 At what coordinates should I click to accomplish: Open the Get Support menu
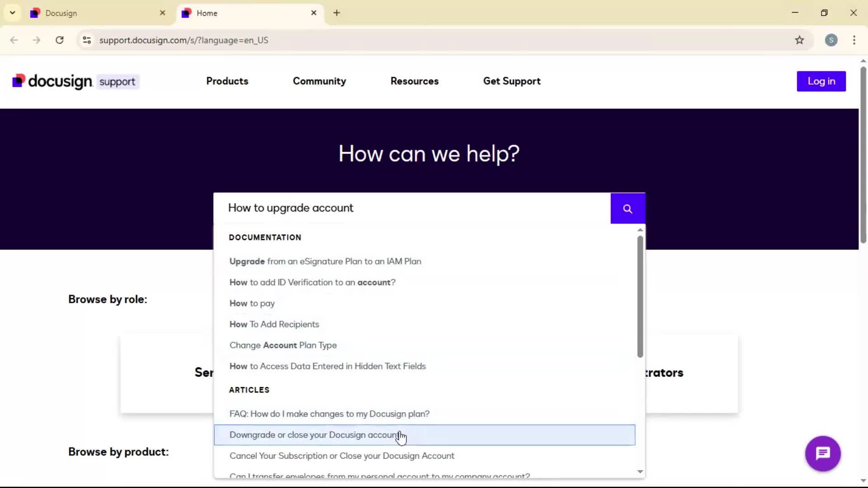pos(512,81)
